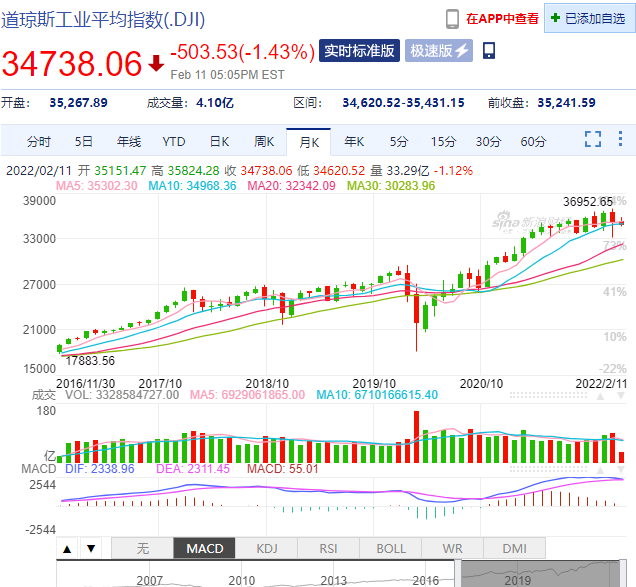Click the MA5: 35302.30 legend label
This screenshot has height=587, width=636.
click(x=97, y=186)
